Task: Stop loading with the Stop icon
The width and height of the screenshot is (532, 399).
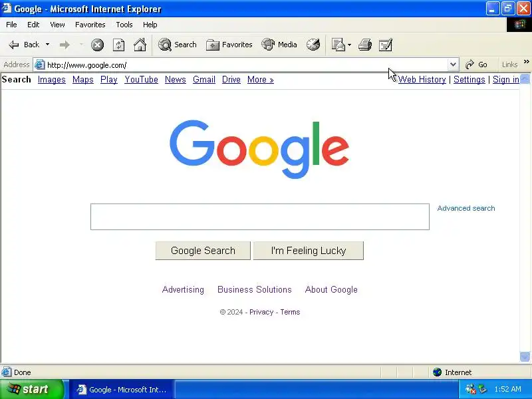Action: [x=97, y=45]
